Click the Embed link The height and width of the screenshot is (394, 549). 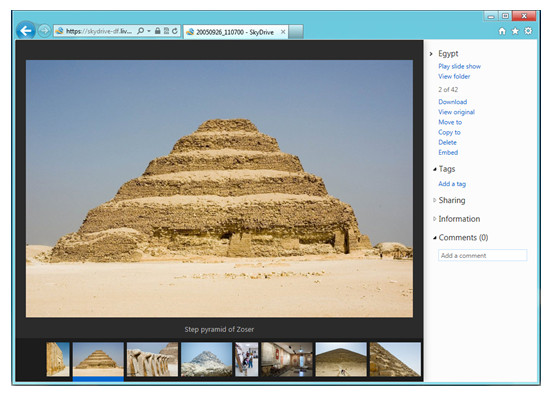448,153
